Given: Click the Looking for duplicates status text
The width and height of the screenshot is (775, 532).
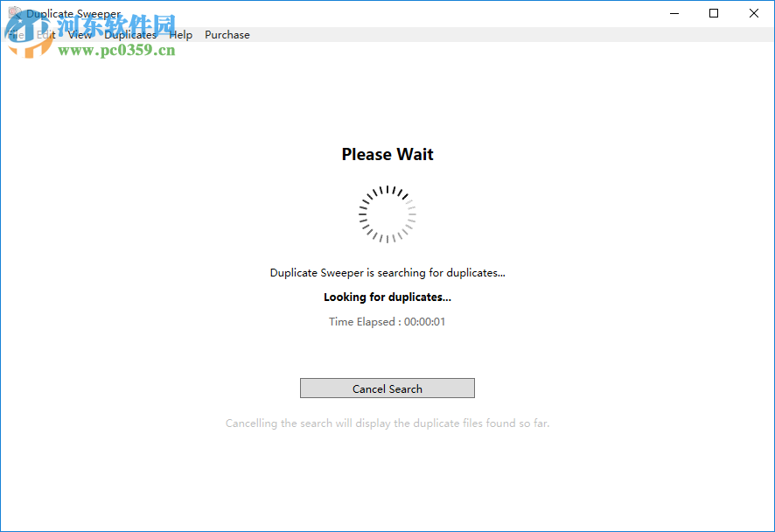Looking at the screenshot, I should 387,297.
